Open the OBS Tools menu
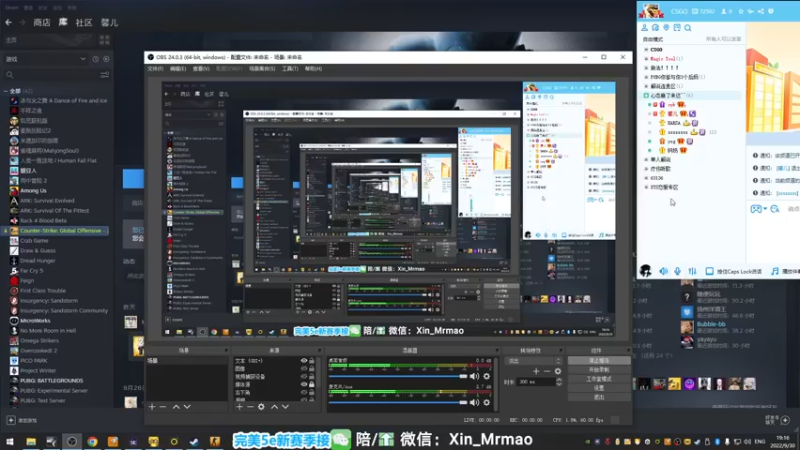Viewport: 800px width, 450px height. [290, 68]
